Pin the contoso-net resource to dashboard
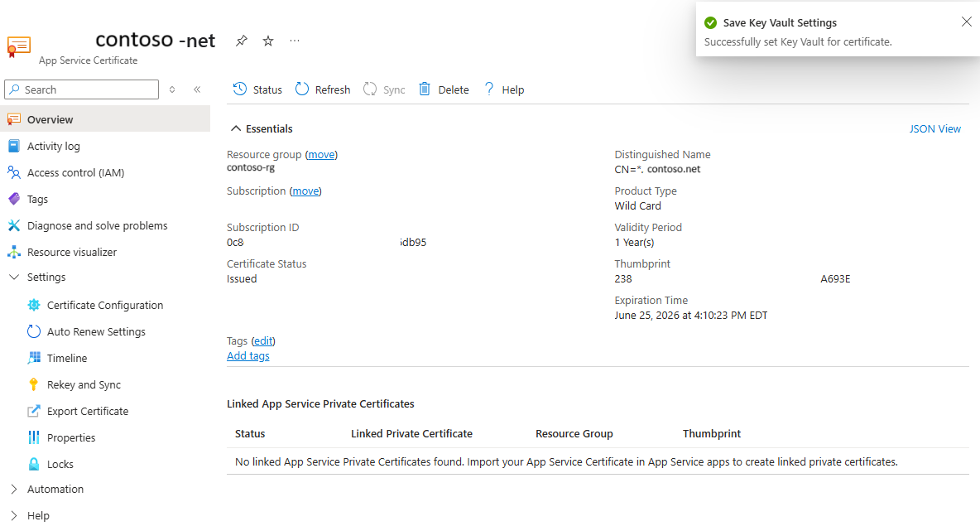Viewport: 980px width, 531px height. click(x=241, y=41)
